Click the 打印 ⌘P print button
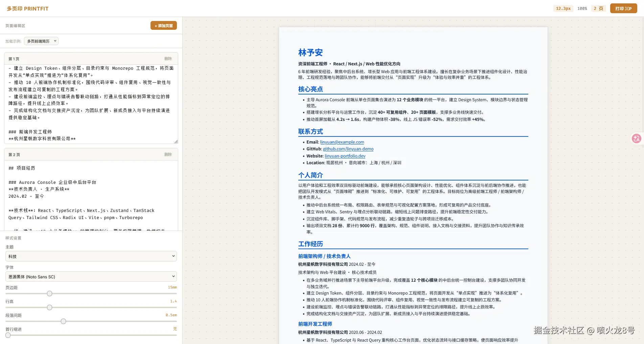The width and height of the screenshot is (644, 344). (x=623, y=8)
